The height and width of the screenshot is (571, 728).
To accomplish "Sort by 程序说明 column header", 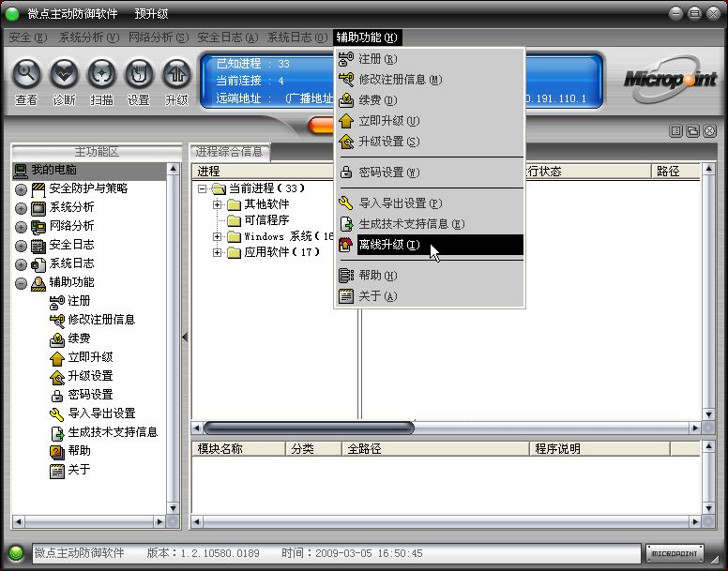I will (x=599, y=448).
